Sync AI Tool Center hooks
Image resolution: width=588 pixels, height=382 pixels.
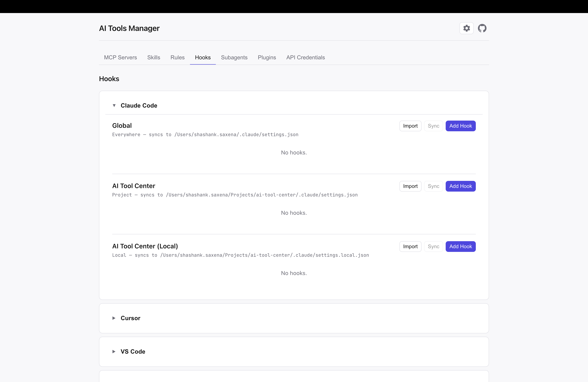(x=433, y=186)
